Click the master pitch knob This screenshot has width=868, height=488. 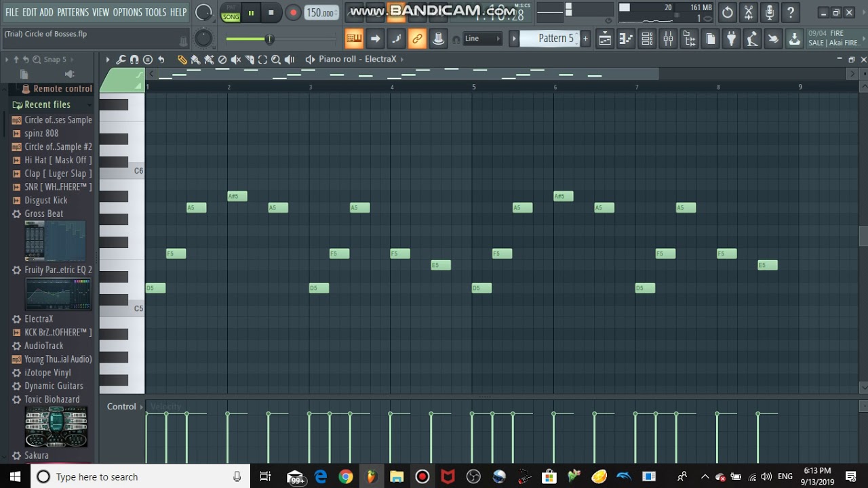click(x=203, y=39)
